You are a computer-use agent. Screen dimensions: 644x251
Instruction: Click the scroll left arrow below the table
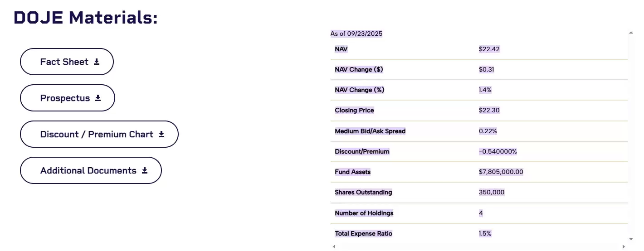[334, 246]
